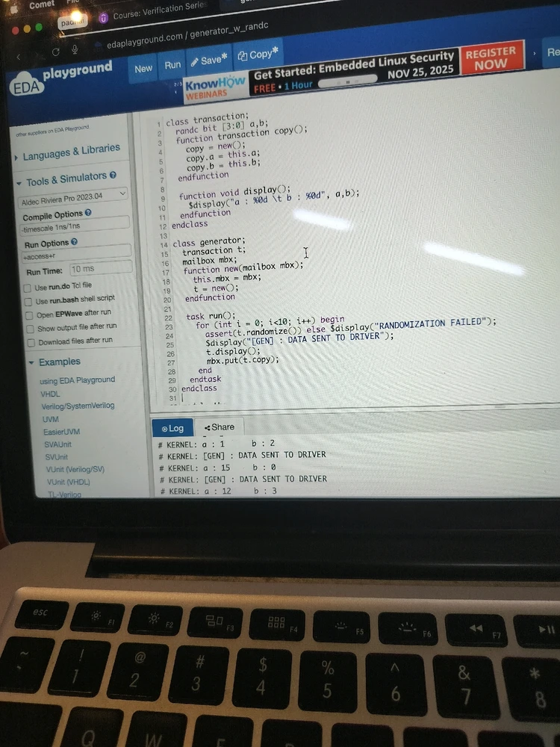The height and width of the screenshot is (747, 560).
Task: Click the code line mbx.put(t.copy)
Action: [x=243, y=360]
